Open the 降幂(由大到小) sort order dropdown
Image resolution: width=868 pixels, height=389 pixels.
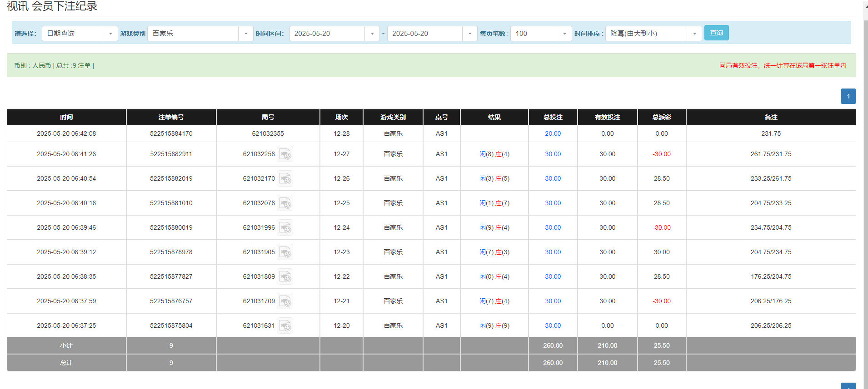coord(694,34)
